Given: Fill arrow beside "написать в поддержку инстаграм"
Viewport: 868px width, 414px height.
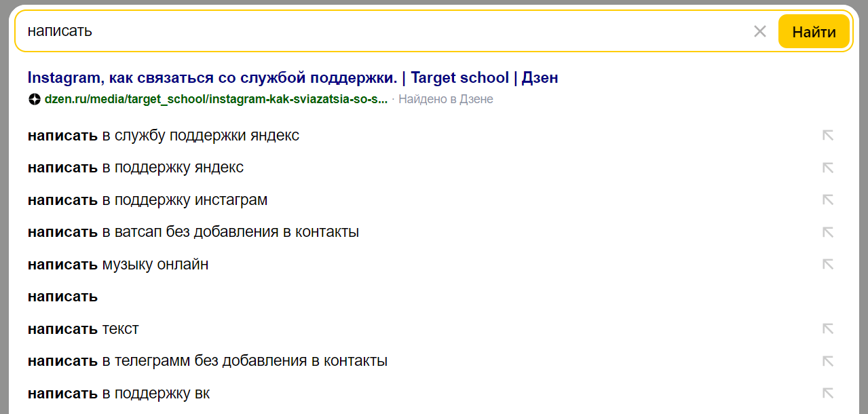Looking at the screenshot, I should 827,200.
